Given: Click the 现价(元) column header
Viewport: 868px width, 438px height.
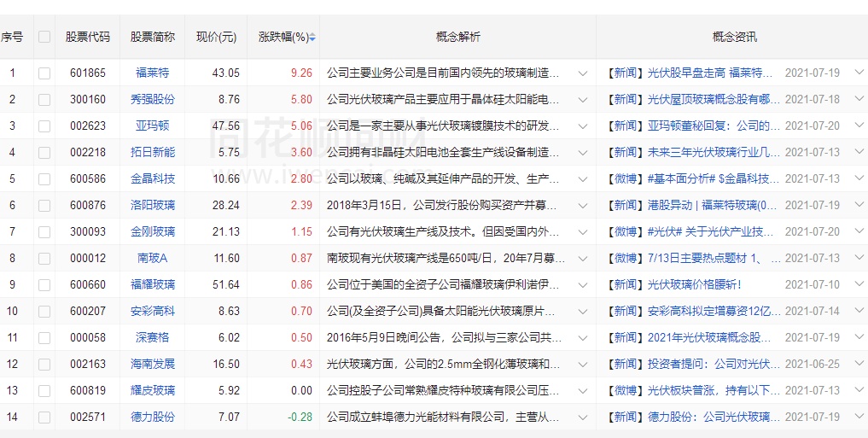Looking at the screenshot, I should (x=217, y=37).
